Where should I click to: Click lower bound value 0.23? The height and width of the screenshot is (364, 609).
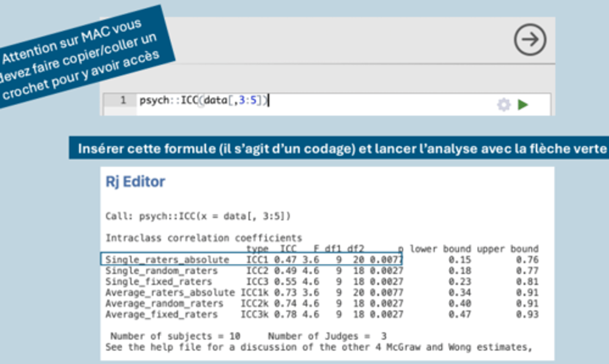coord(460,282)
